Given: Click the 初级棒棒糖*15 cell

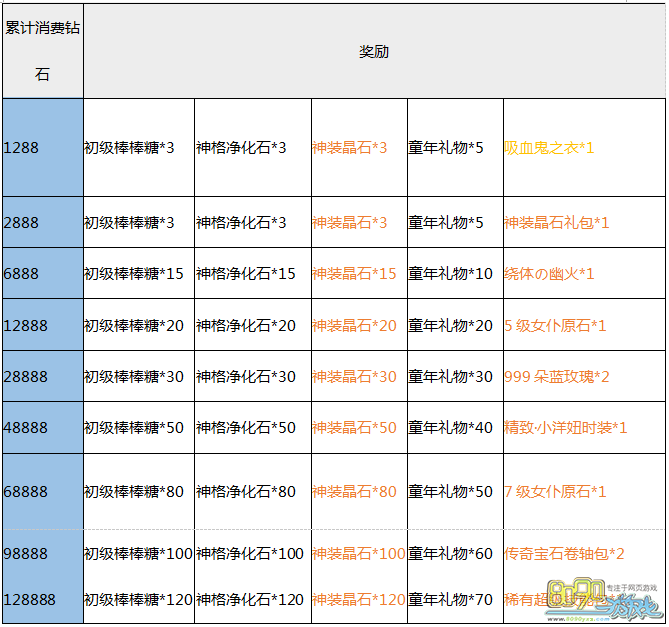Looking at the screenshot, I should pyautogui.click(x=133, y=273).
